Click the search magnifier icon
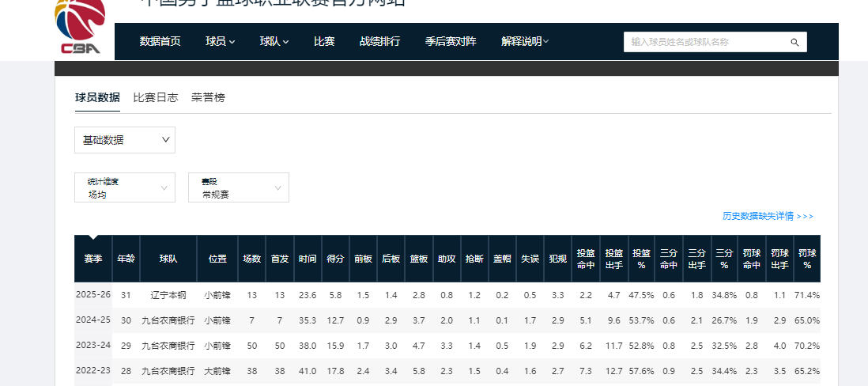The height and width of the screenshot is (386, 868). [794, 43]
